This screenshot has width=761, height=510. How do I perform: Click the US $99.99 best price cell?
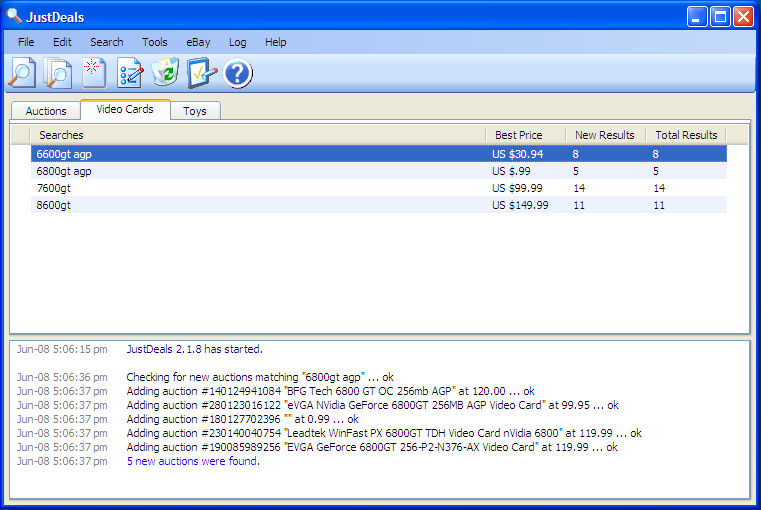pyautogui.click(x=517, y=188)
